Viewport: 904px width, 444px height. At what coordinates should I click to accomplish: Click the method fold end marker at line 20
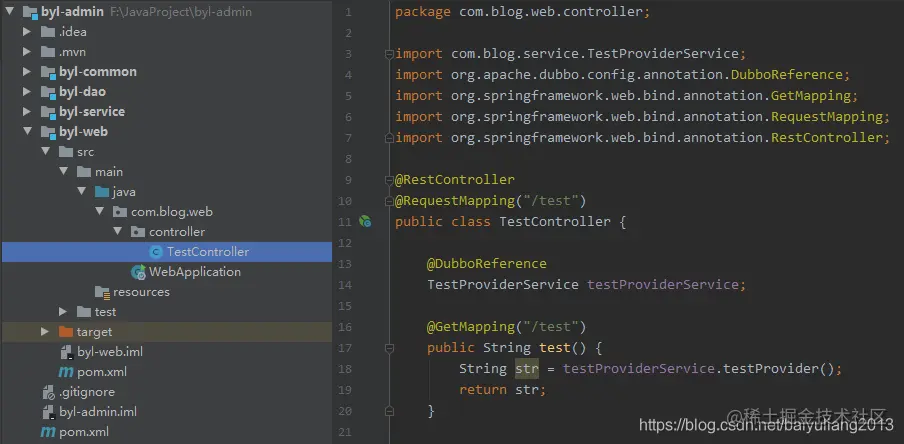pyautogui.click(x=389, y=411)
